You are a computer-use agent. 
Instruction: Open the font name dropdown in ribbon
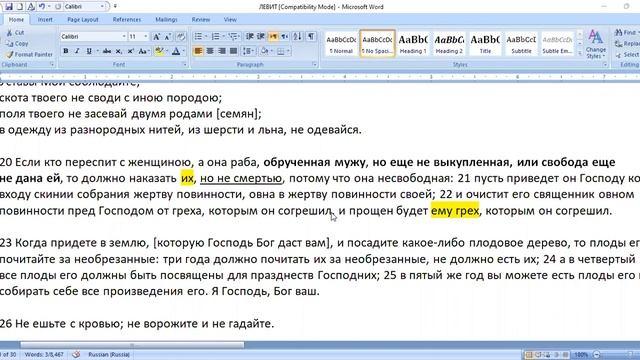124,37
